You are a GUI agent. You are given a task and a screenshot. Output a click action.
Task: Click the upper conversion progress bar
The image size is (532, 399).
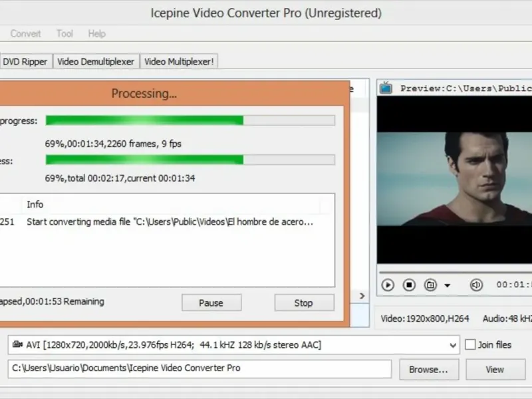(x=190, y=120)
